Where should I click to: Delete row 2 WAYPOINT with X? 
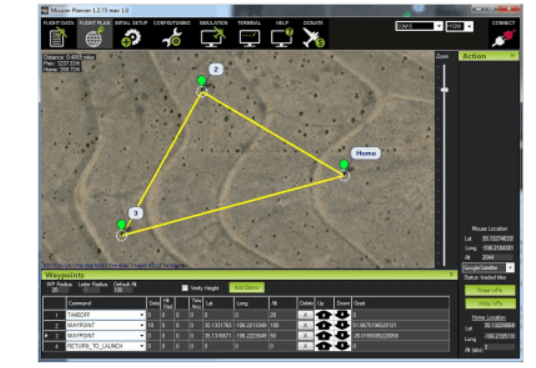pos(305,325)
